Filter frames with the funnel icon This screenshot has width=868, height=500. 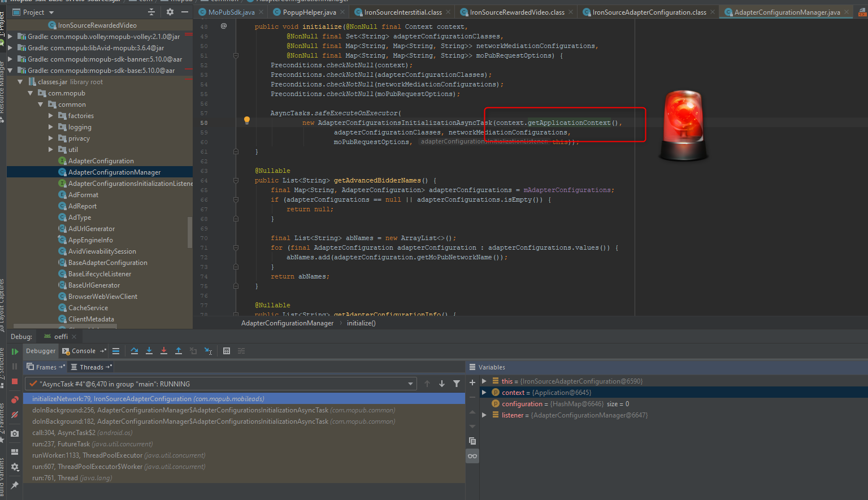[x=457, y=384]
